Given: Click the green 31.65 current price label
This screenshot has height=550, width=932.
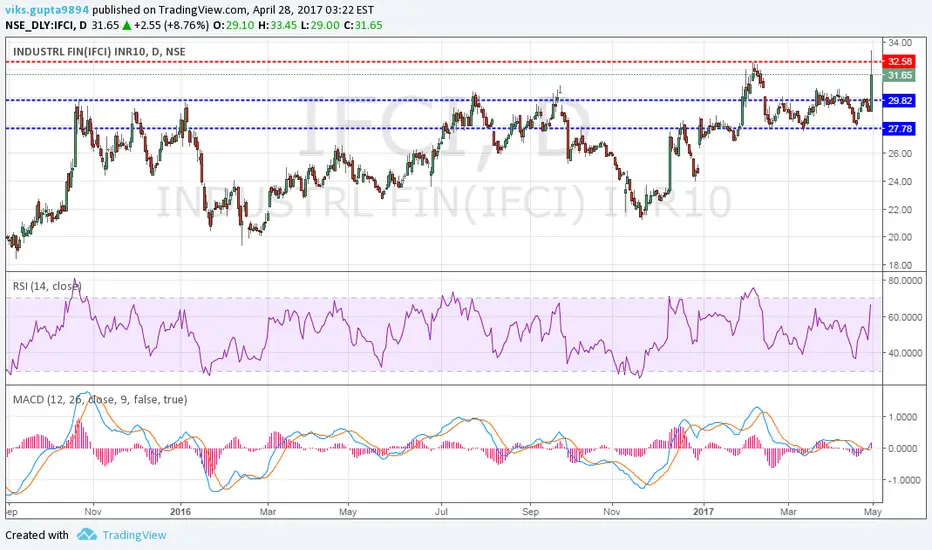Looking at the screenshot, I should (x=899, y=75).
